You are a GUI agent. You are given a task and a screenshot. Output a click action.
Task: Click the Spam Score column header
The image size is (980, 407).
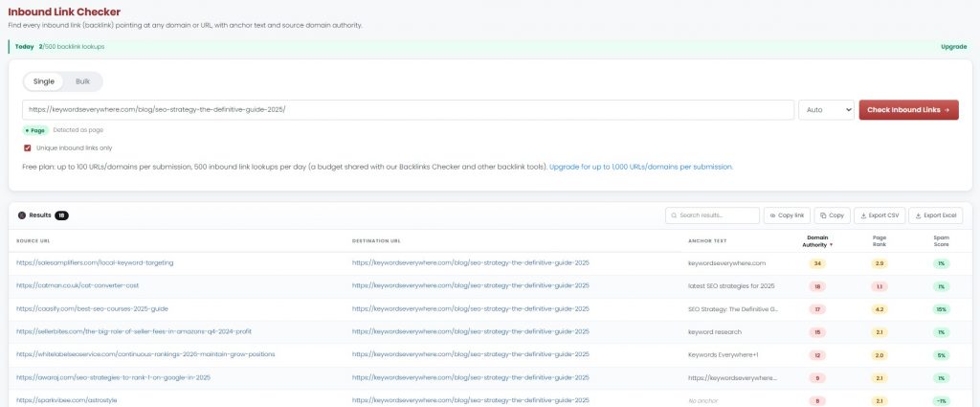942,241
